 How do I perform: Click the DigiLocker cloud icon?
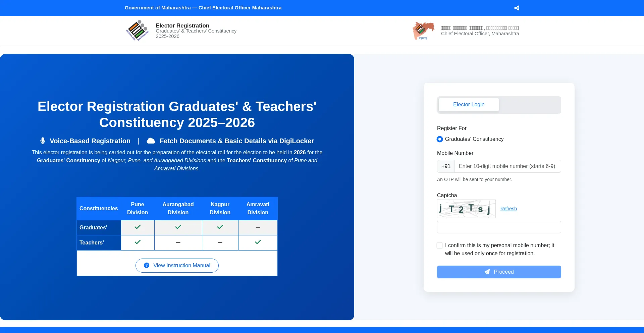pos(151,141)
